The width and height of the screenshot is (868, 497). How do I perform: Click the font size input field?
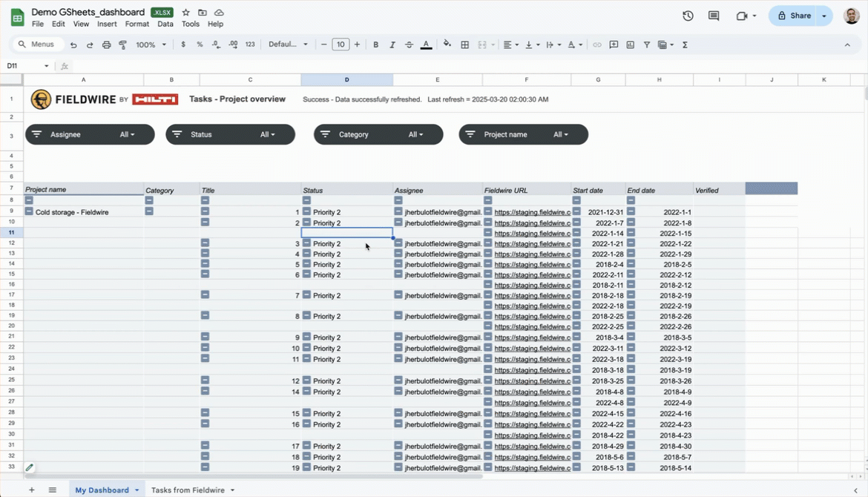click(341, 45)
